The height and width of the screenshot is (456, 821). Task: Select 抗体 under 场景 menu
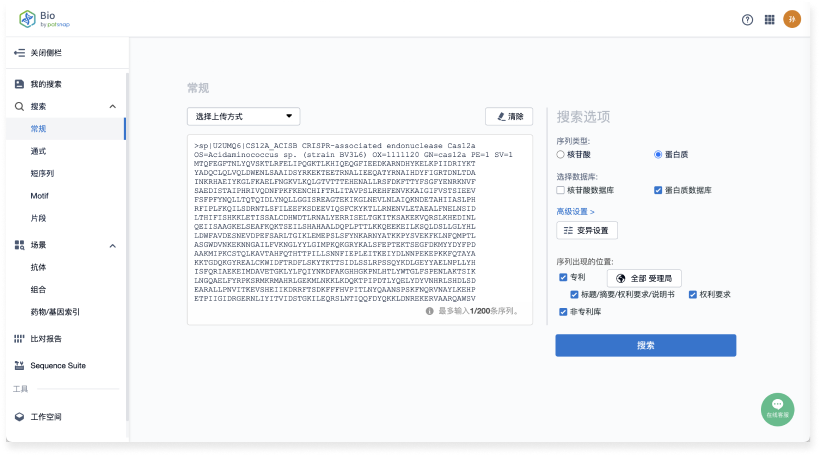(38, 267)
